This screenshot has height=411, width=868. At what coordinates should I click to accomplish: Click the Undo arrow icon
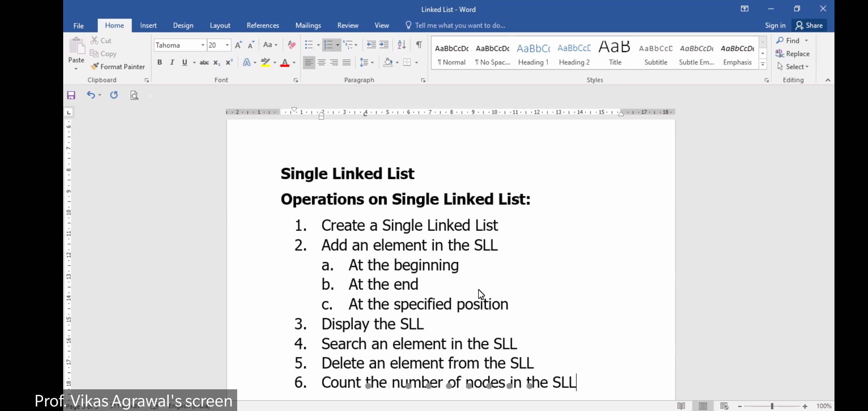click(90, 95)
